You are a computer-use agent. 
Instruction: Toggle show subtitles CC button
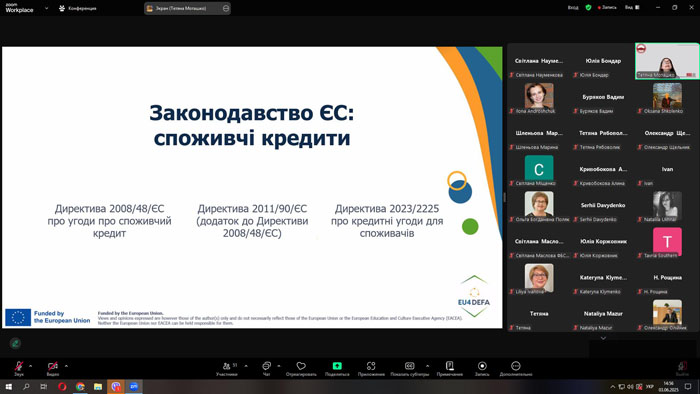pos(409,369)
